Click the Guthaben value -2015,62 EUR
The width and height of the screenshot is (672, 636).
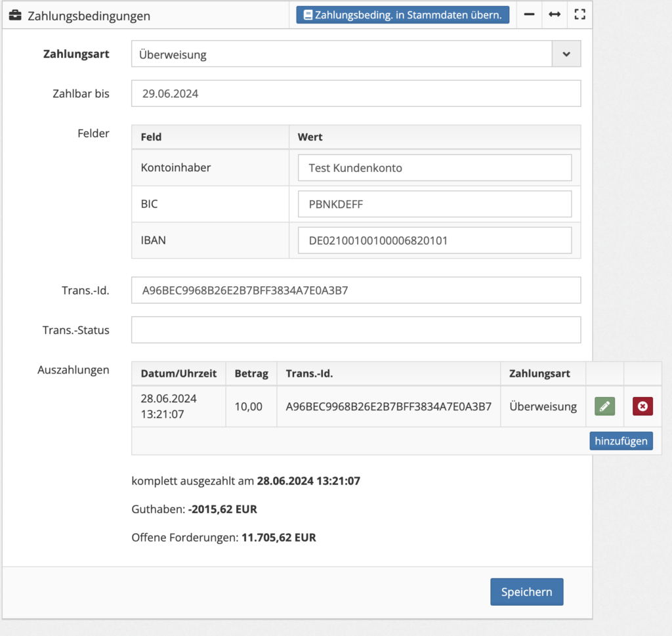click(x=222, y=509)
